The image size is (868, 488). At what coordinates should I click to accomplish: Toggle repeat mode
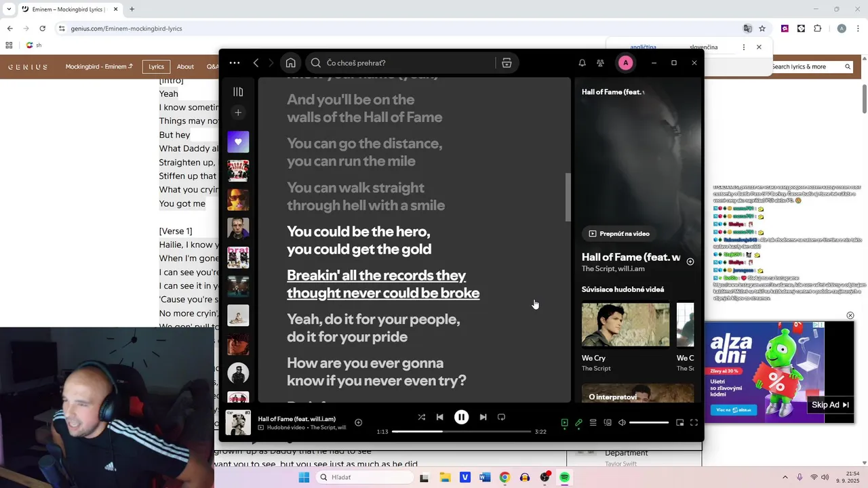[502, 417]
